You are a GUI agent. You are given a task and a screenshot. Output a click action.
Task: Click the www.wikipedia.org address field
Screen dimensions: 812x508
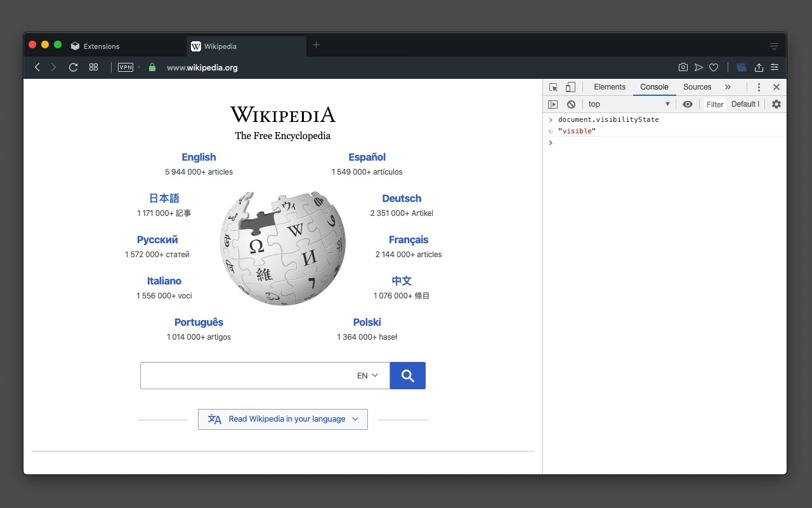[202, 67]
